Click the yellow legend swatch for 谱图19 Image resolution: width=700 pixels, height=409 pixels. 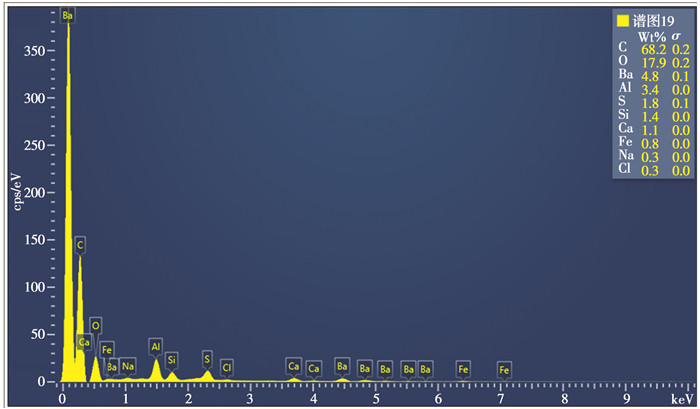623,20
